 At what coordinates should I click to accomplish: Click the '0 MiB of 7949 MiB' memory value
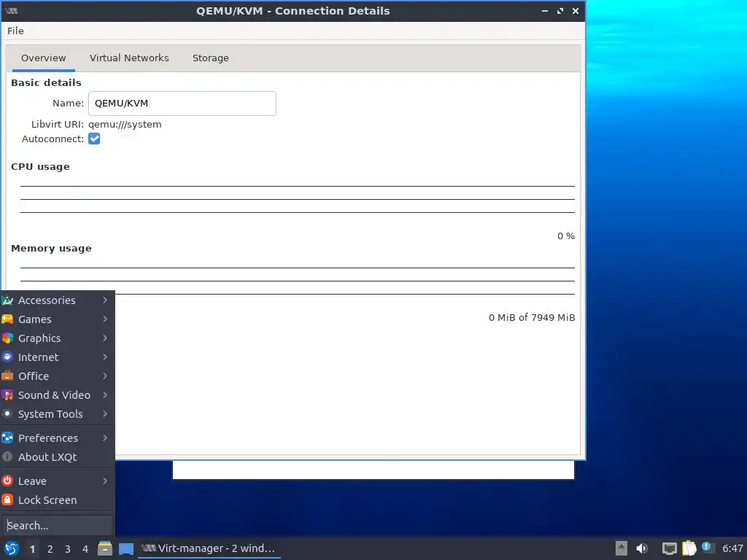pyautogui.click(x=532, y=318)
